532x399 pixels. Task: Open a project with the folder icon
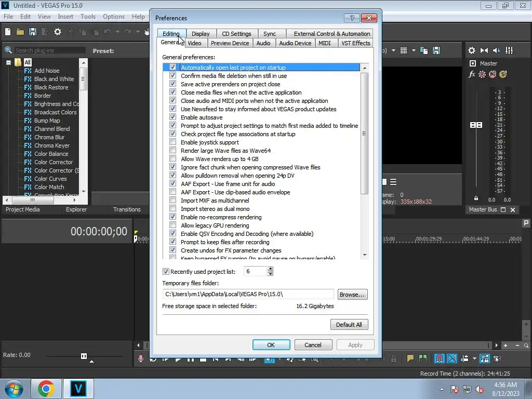pos(20,32)
